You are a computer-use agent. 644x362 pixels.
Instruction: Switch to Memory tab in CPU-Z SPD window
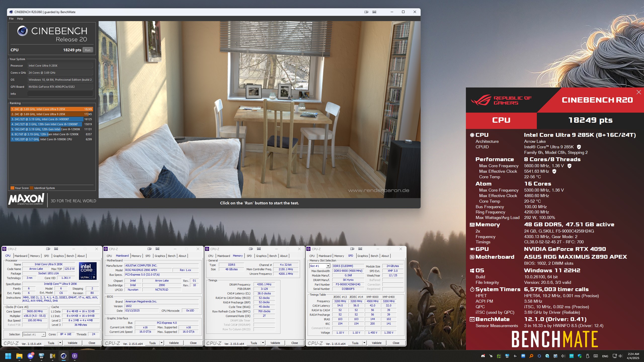339,256
